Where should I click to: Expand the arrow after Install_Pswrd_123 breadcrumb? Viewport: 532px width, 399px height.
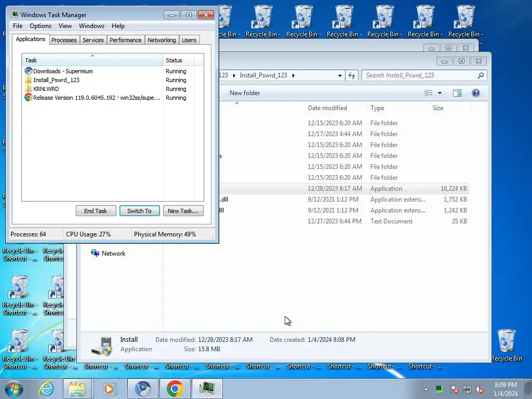point(293,75)
